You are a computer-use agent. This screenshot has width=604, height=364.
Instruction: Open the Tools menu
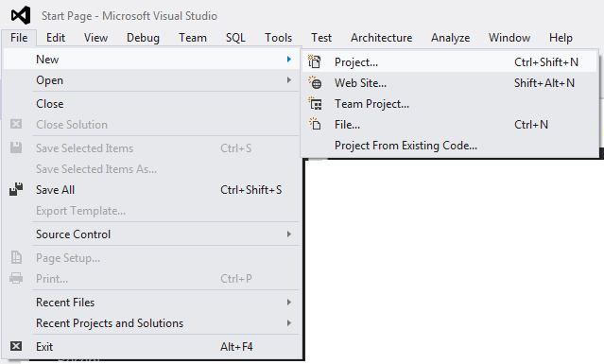(278, 38)
